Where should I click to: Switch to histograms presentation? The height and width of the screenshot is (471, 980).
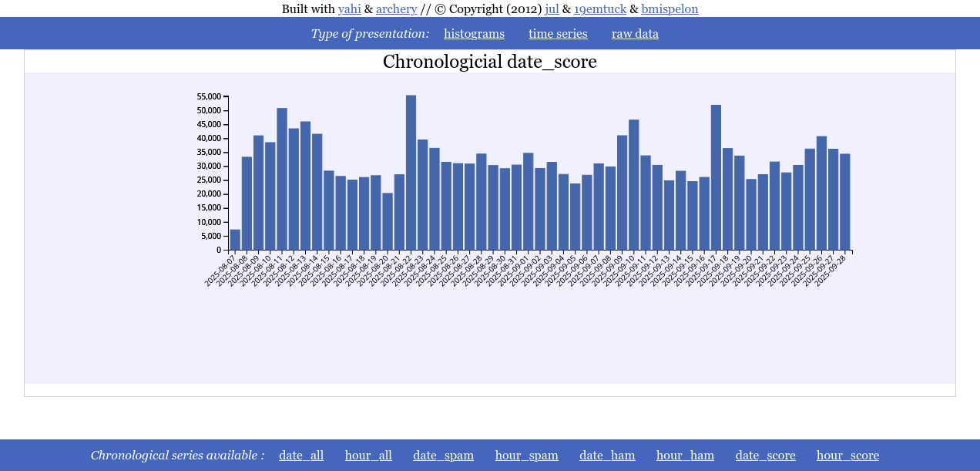pyautogui.click(x=474, y=34)
